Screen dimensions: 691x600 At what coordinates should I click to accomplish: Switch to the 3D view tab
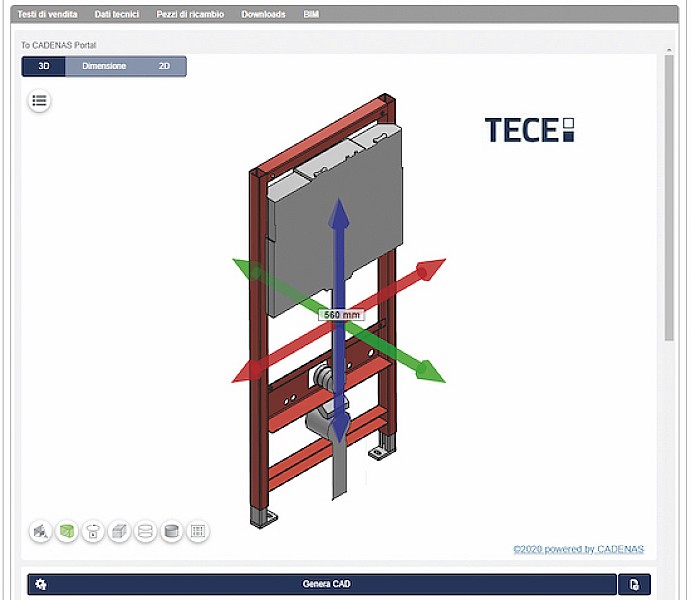44,66
